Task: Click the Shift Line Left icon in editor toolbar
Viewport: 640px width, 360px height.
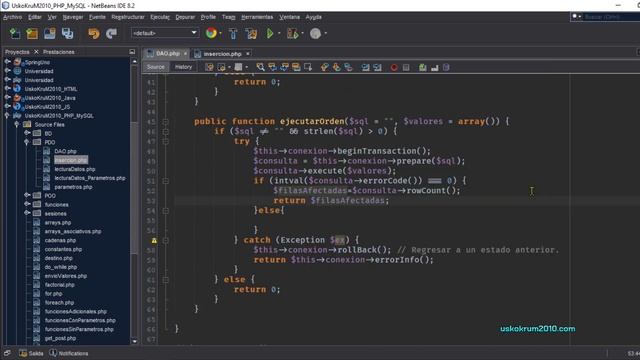Action: (x=365, y=68)
